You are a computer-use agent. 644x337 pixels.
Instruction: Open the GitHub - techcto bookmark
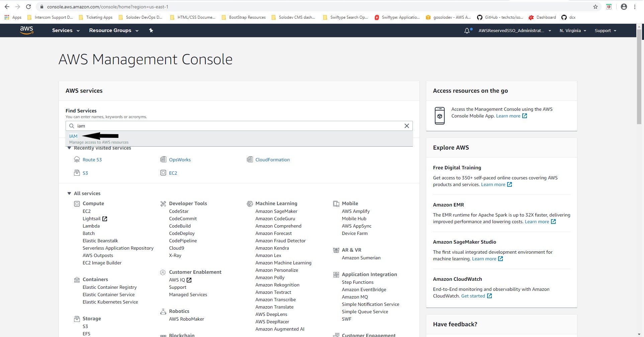(500, 17)
